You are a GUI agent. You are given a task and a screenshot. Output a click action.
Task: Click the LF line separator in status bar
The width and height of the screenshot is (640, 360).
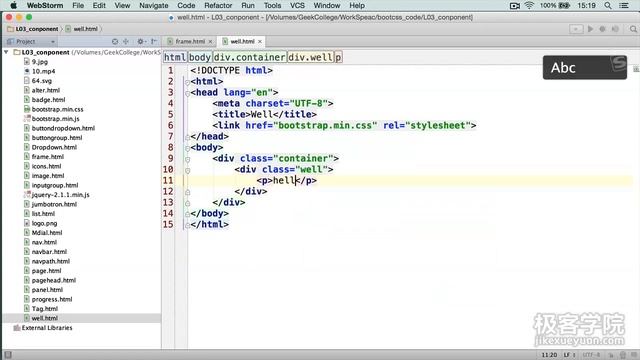tap(569, 355)
